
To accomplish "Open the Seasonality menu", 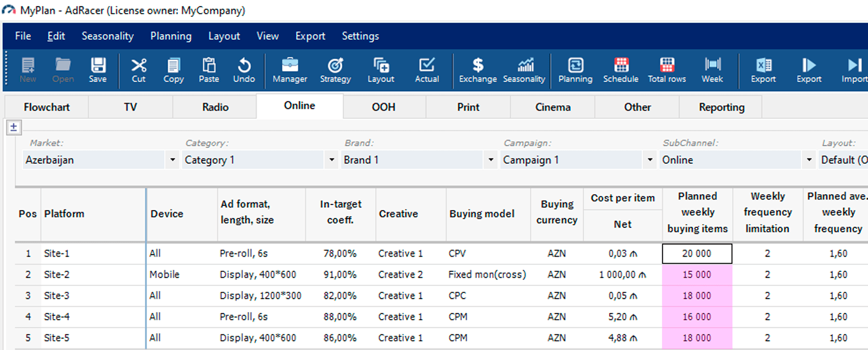I will point(107,36).
